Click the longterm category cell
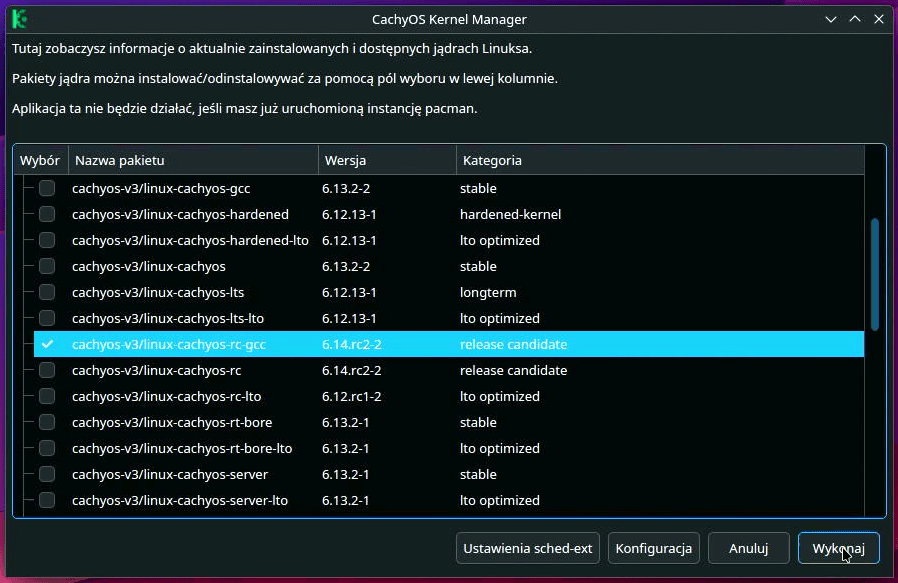The height and width of the screenshot is (583, 898). click(488, 293)
